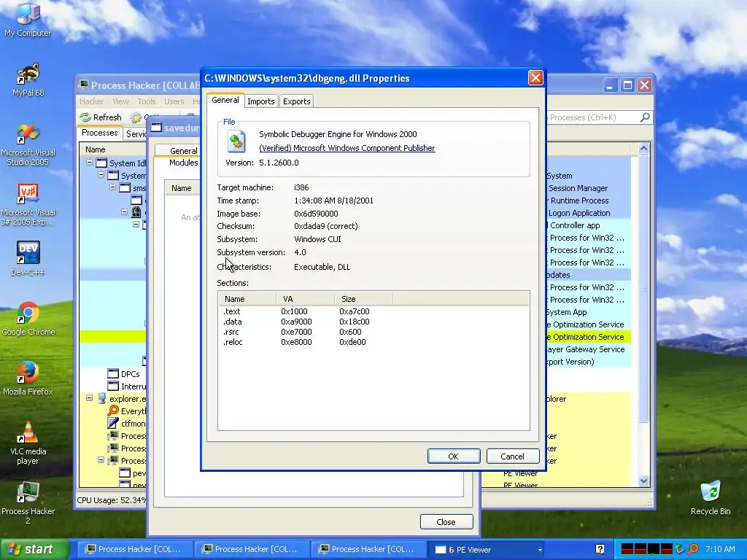Click scroll-down arrow in Process Hacker list
Screen dimensions: 747x560
click(x=643, y=481)
